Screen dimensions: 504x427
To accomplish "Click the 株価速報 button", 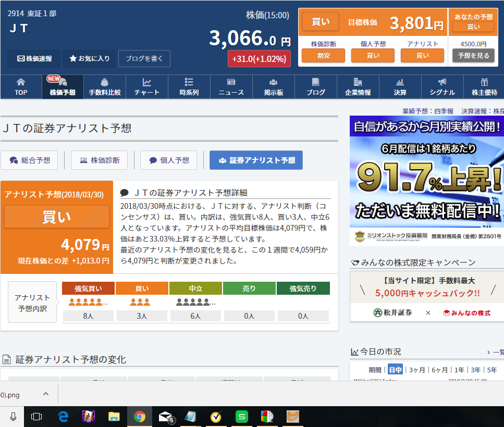I will pyautogui.click(x=34, y=59).
